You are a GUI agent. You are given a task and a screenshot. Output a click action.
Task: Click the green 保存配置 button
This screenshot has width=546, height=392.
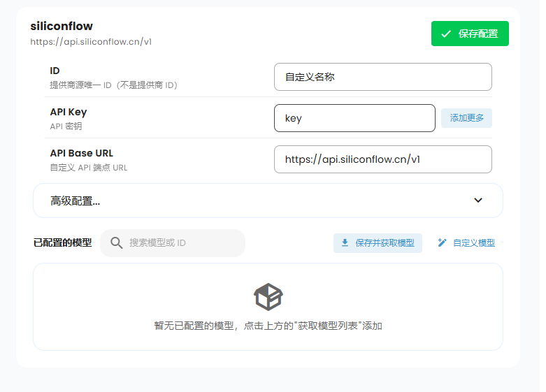pos(470,34)
